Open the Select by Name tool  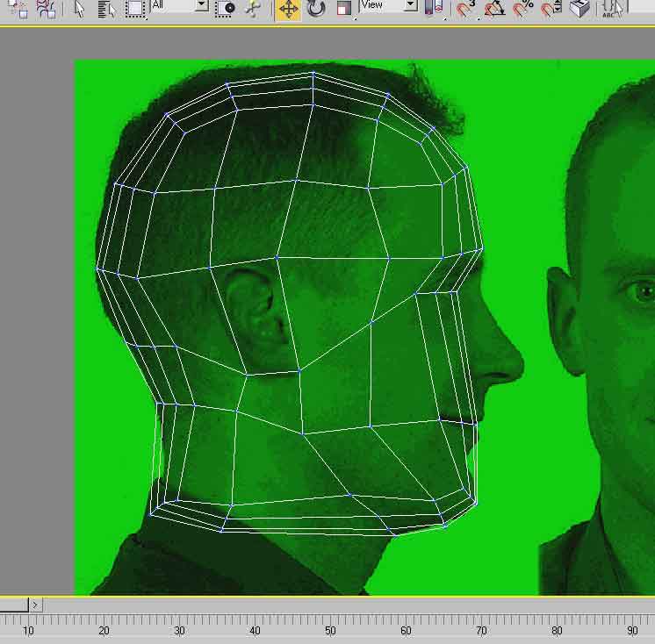[x=106, y=9]
